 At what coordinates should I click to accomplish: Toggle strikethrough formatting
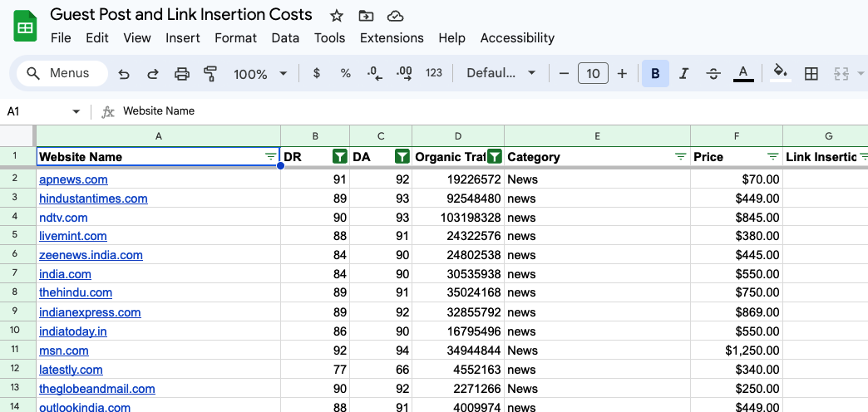(x=713, y=74)
